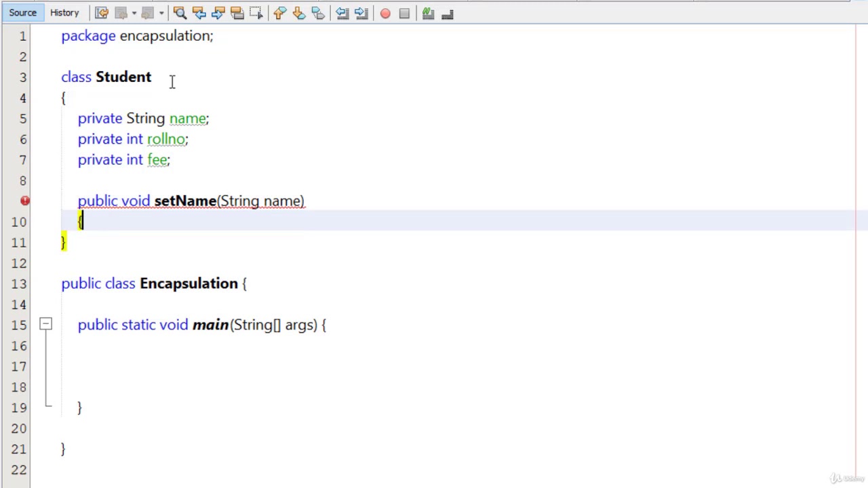
Task: Open the Back history dropdown arrow
Action: click(x=134, y=13)
